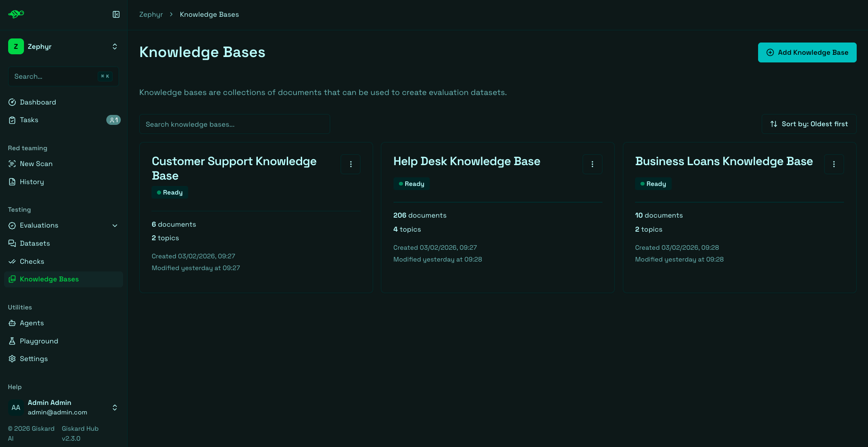Open the Agents utility icon
Image resolution: width=868 pixels, height=447 pixels.
12,323
